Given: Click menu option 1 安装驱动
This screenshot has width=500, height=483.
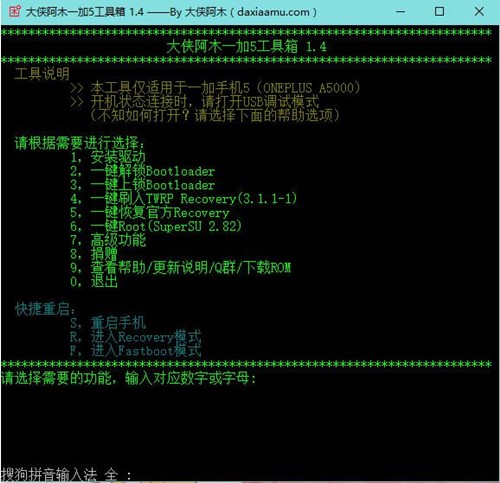Looking at the screenshot, I should click(x=108, y=157).
